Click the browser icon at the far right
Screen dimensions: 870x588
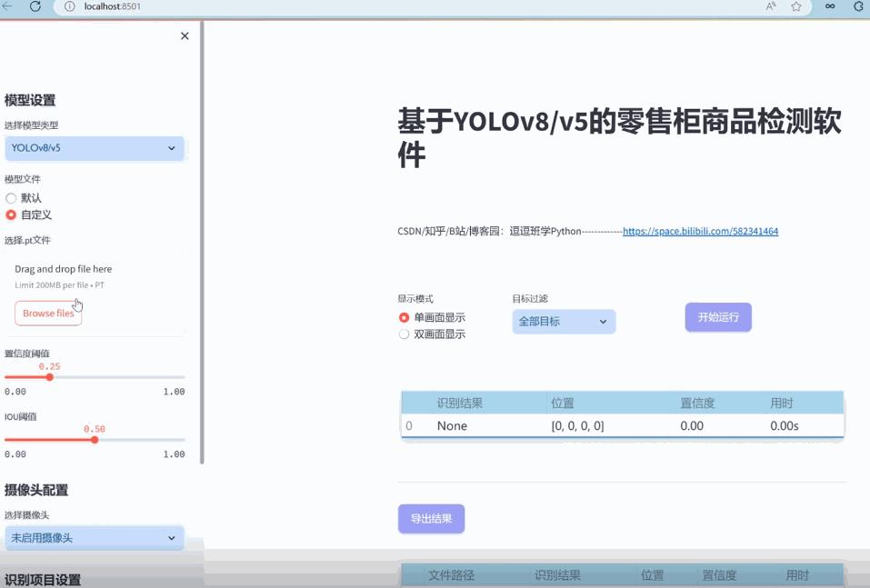(857, 6)
